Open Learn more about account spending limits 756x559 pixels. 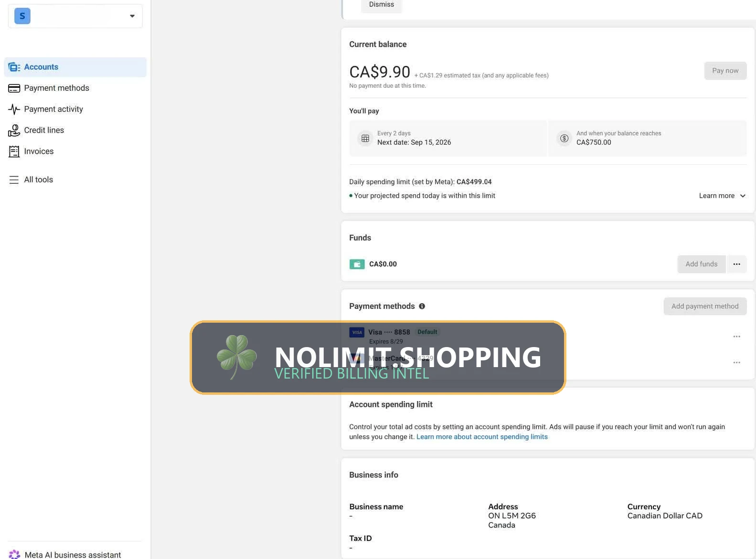tap(482, 437)
